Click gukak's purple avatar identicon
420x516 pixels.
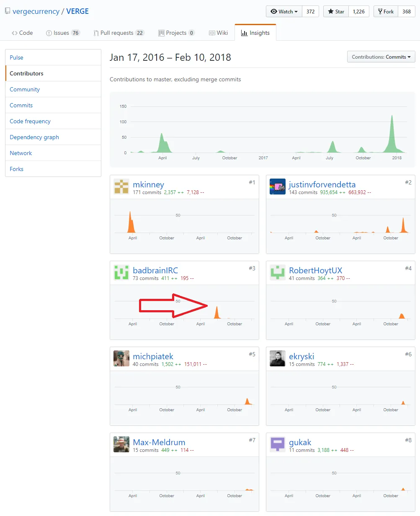[x=278, y=444]
